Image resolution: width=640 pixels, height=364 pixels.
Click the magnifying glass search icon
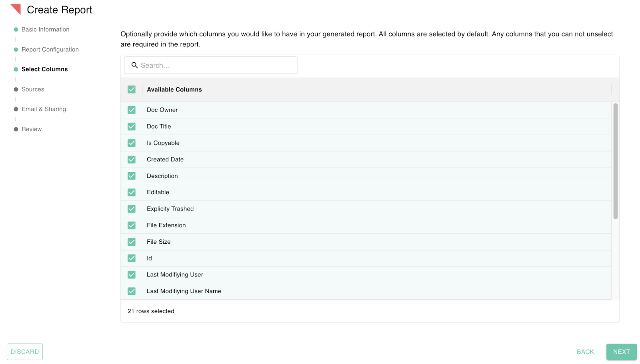point(134,65)
